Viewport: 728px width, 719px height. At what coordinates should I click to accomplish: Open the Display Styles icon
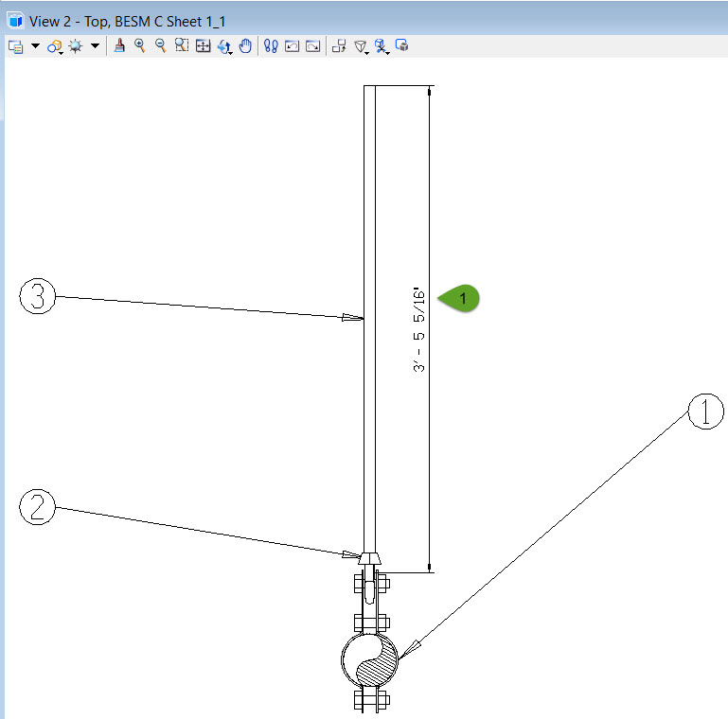[55, 46]
